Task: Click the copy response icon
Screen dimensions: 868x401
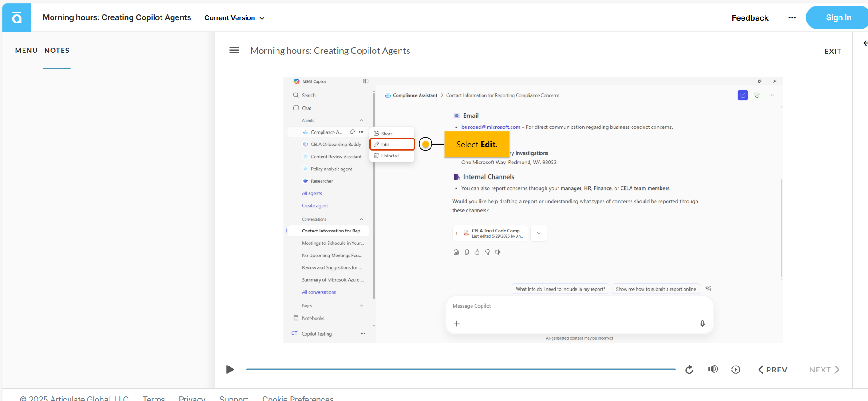Action: [x=466, y=252]
